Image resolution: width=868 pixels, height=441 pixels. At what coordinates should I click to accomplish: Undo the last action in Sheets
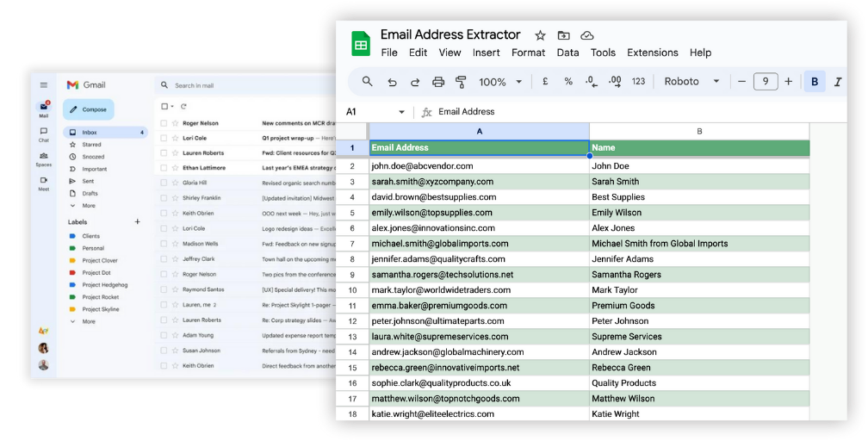[392, 82]
